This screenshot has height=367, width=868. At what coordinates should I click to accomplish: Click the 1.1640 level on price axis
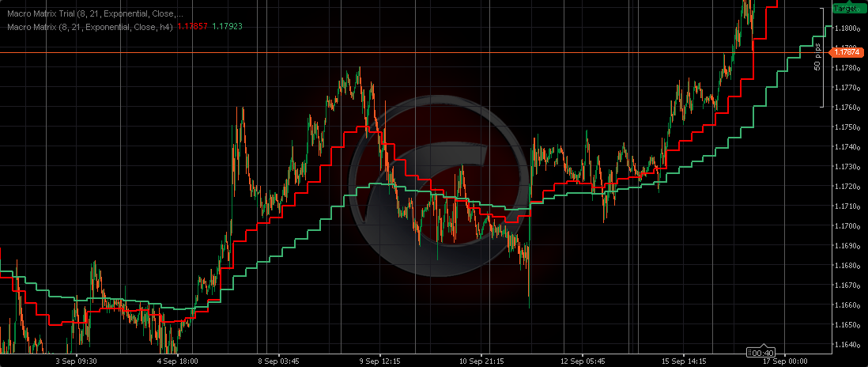pyautogui.click(x=846, y=345)
